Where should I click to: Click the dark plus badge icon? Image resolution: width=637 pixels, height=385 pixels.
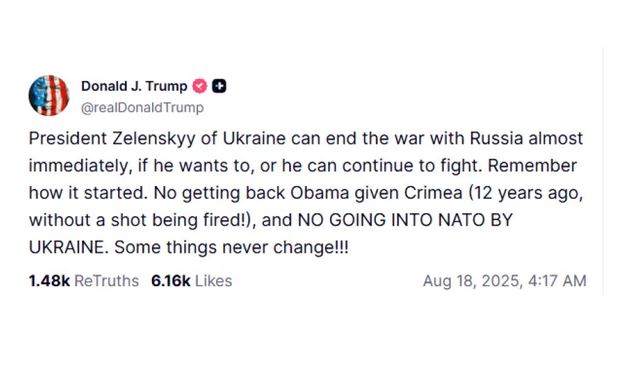219,86
